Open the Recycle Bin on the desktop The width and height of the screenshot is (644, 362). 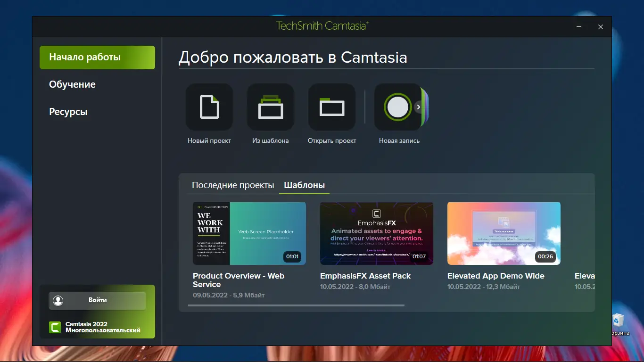(x=618, y=321)
